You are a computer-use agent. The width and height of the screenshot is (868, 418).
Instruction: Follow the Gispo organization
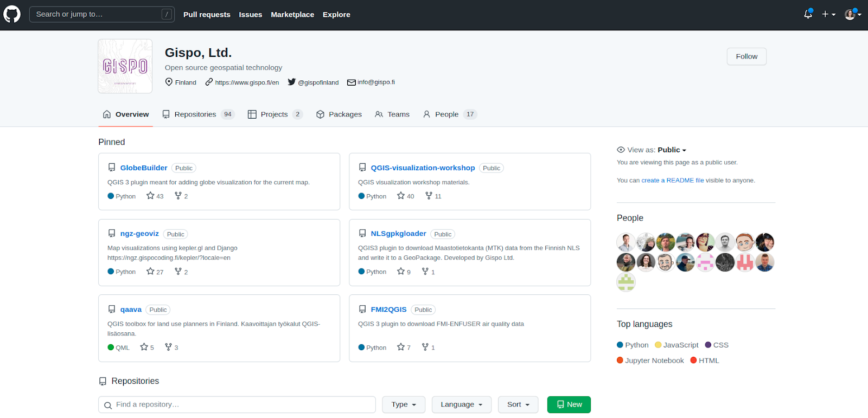(x=746, y=56)
